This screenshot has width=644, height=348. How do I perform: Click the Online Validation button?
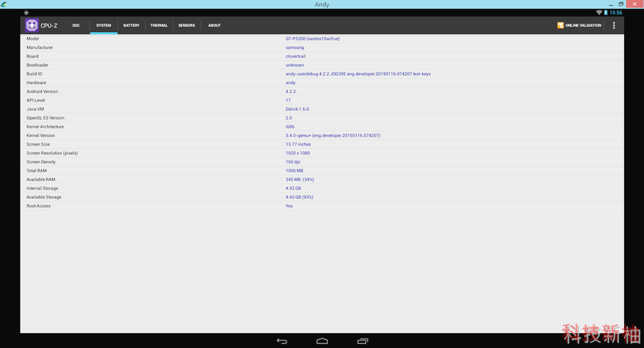tap(579, 26)
